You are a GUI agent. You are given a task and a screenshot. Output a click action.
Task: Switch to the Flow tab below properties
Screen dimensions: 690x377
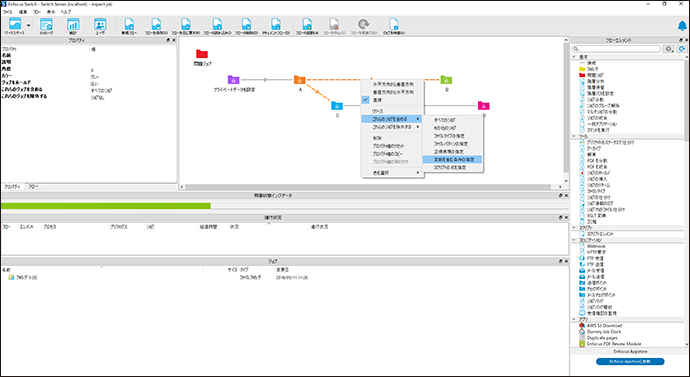(x=33, y=187)
